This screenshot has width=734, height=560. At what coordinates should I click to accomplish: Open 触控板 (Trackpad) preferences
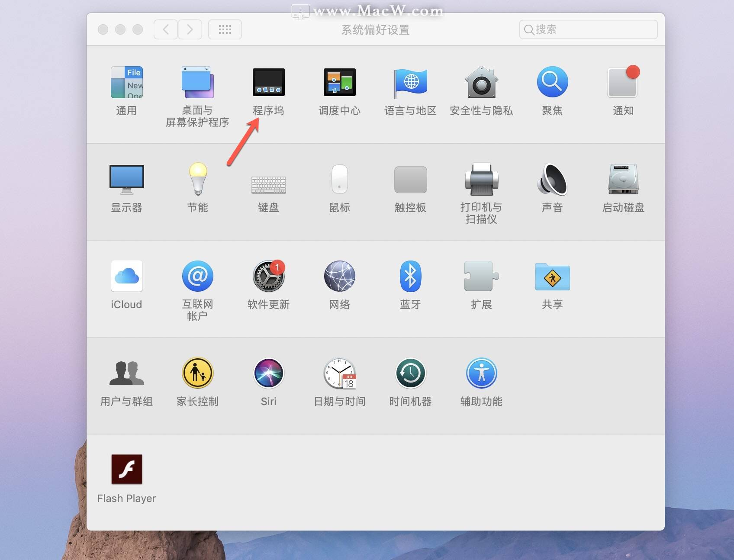410,179
